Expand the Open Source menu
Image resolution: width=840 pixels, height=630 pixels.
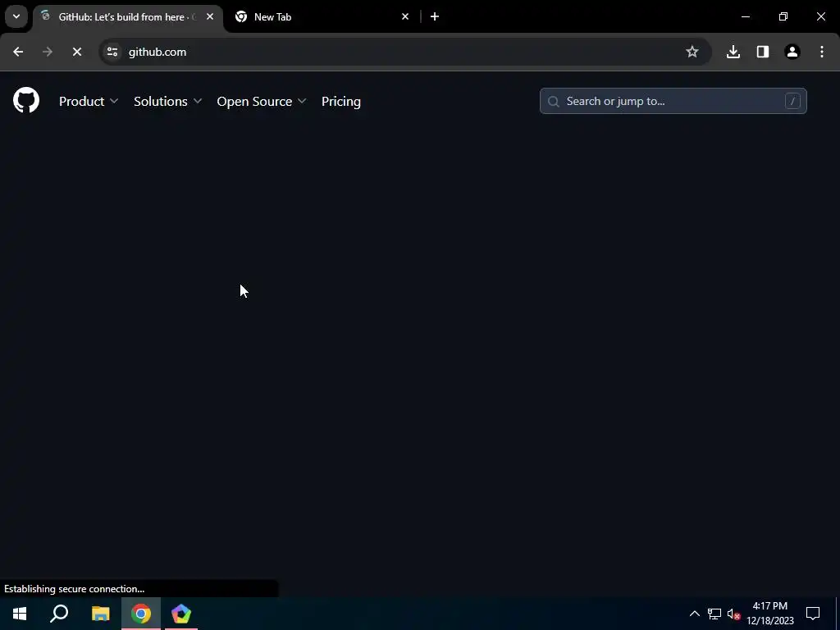(x=262, y=101)
